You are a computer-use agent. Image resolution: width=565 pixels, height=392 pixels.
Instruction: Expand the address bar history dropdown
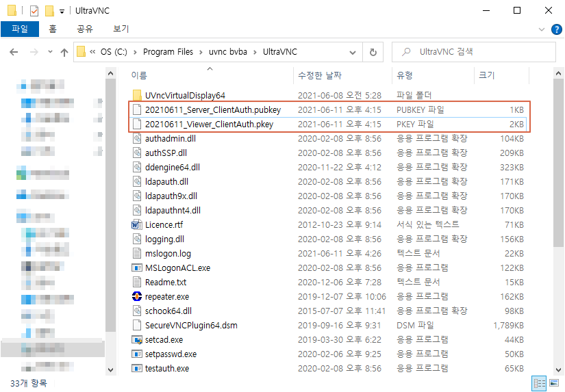coord(353,53)
